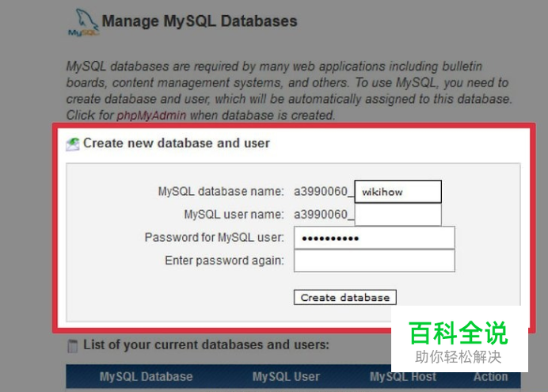Click the Create database button
This screenshot has width=548, height=392.
coord(345,297)
